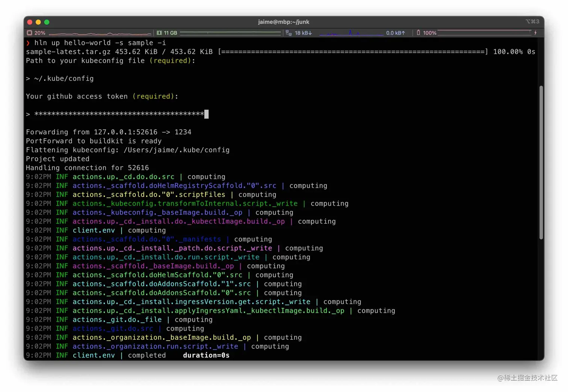Click log entry doAddonsScaffold."1".src
Image resolution: width=568 pixels, height=392 pixels.
click(164, 284)
